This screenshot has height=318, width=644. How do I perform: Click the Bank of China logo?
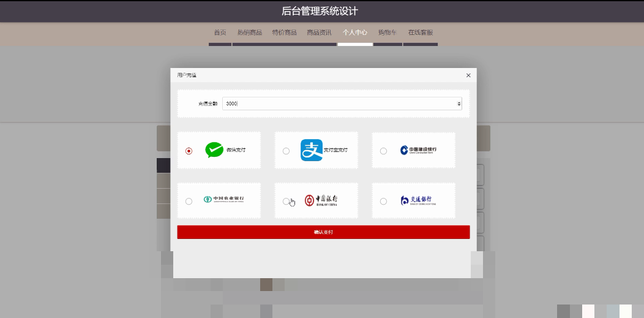pyautogui.click(x=321, y=200)
